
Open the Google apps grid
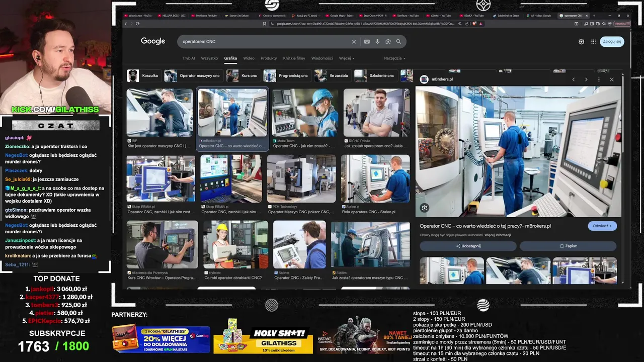(594, 42)
